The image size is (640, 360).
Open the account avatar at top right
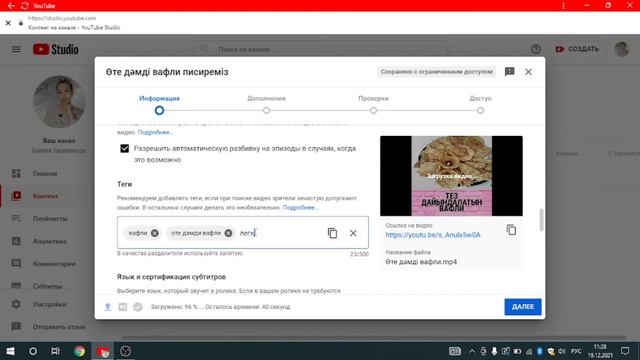click(622, 49)
